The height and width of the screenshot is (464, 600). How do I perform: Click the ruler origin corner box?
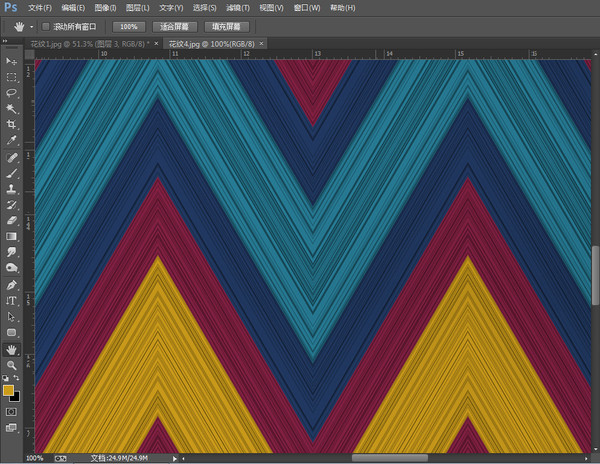[x=29, y=55]
